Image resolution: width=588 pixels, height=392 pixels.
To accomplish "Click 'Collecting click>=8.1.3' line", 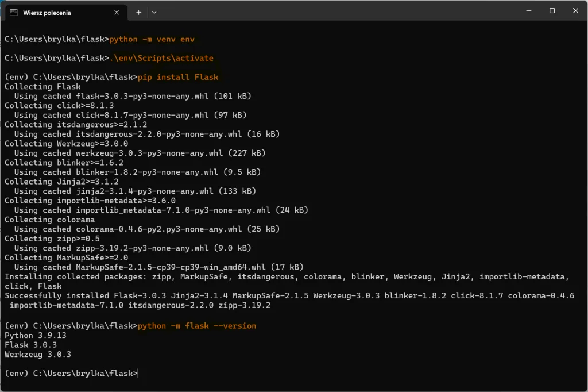I will 59,106.
